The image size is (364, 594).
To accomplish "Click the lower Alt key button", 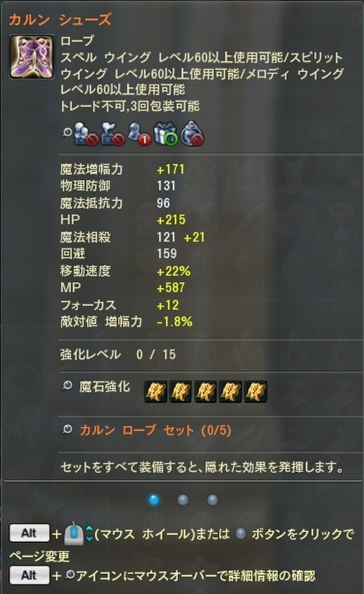I will [x=29, y=575].
